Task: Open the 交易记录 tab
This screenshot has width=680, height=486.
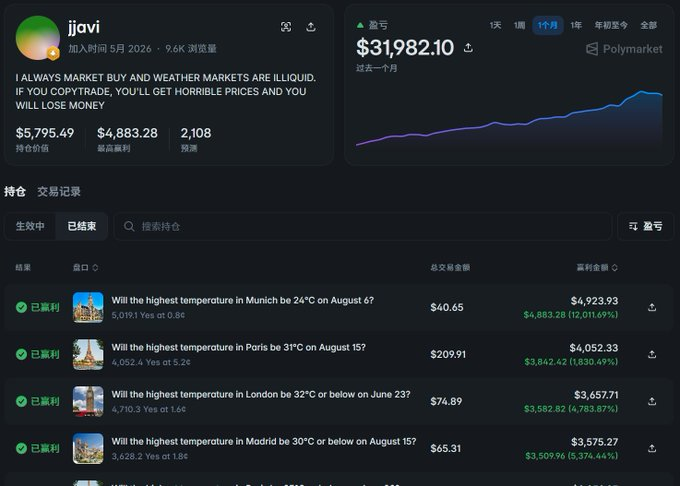Action: [59, 191]
